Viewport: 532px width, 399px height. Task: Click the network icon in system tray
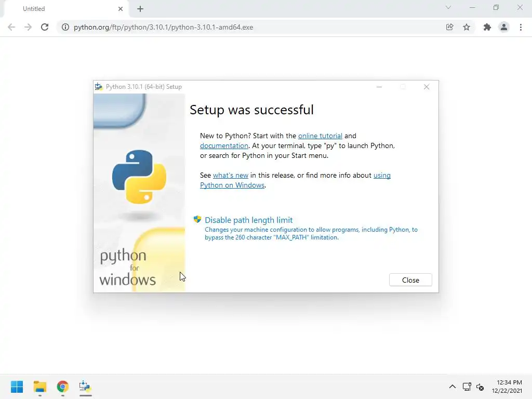point(467,387)
